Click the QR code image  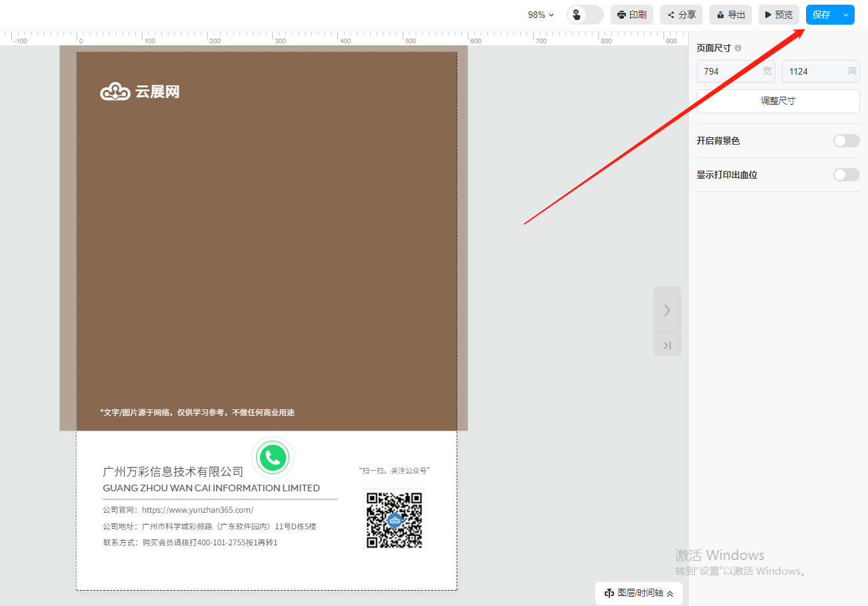coord(394,519)
